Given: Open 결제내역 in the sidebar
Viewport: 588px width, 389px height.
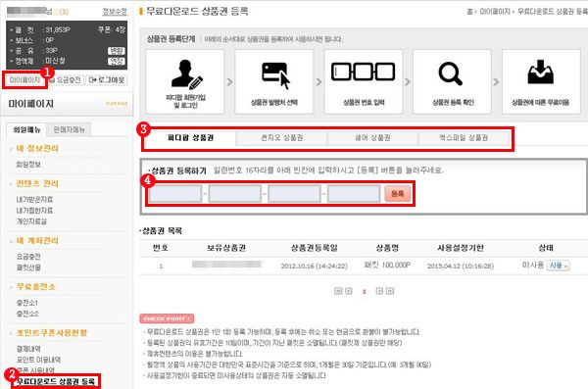Looking at the screenshot, I should click(x=28, y=349).
